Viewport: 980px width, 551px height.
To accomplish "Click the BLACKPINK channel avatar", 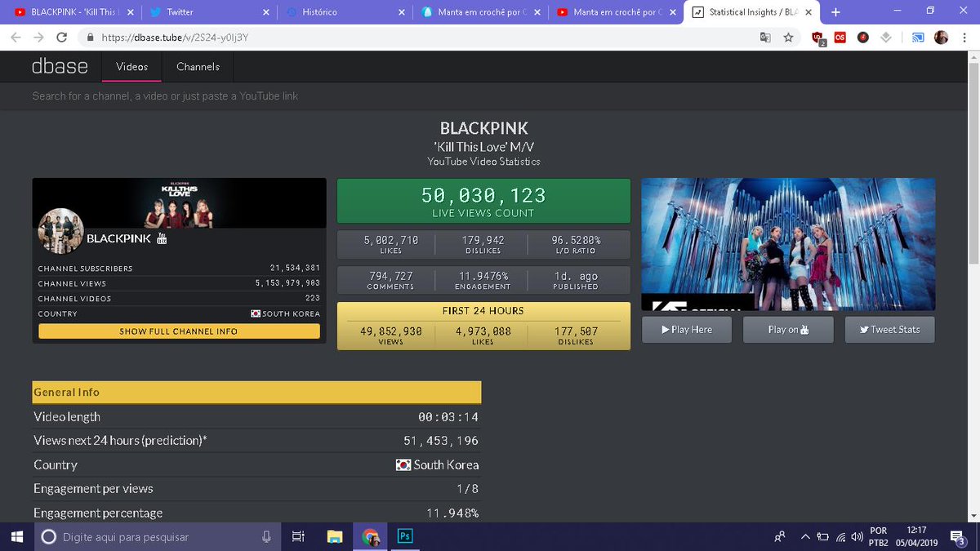I will pos(61,232).
